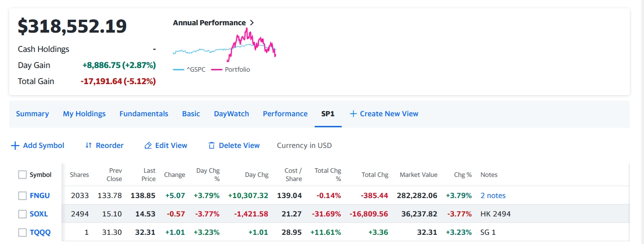644x244 pixels.
Task: Click the plus icon for Create New View
Action: tap(353, 114)
